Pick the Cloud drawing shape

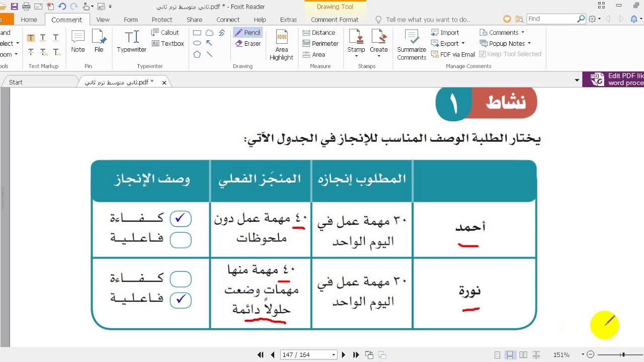209,33
